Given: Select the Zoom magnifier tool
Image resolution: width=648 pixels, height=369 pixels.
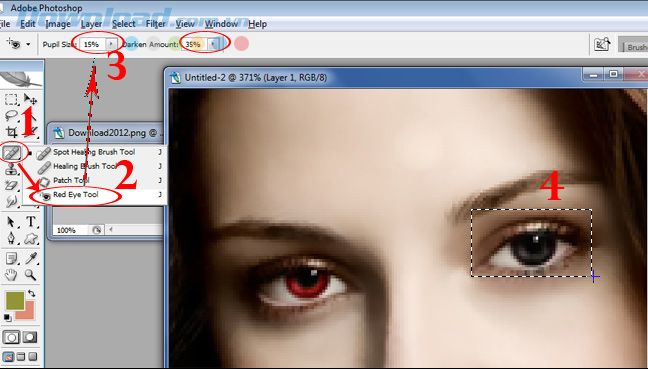Looking at the screenshot, I should [x=31, y=274].
